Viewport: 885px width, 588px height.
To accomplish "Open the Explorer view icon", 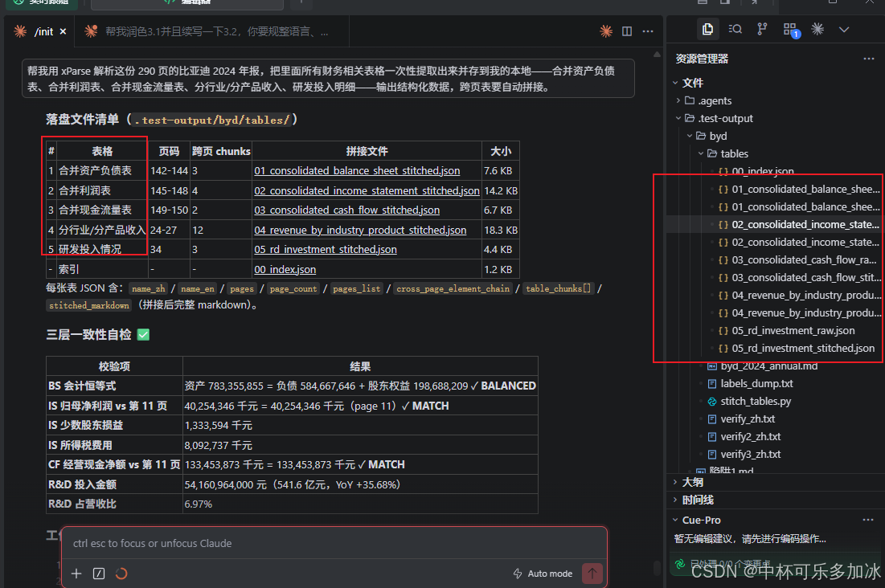I will (x=708, y=30).
